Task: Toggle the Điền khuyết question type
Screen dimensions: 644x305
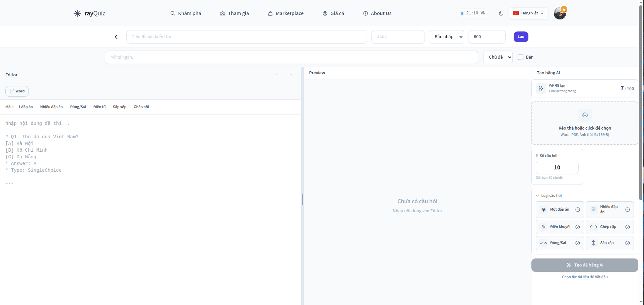Action: (560, 227)
